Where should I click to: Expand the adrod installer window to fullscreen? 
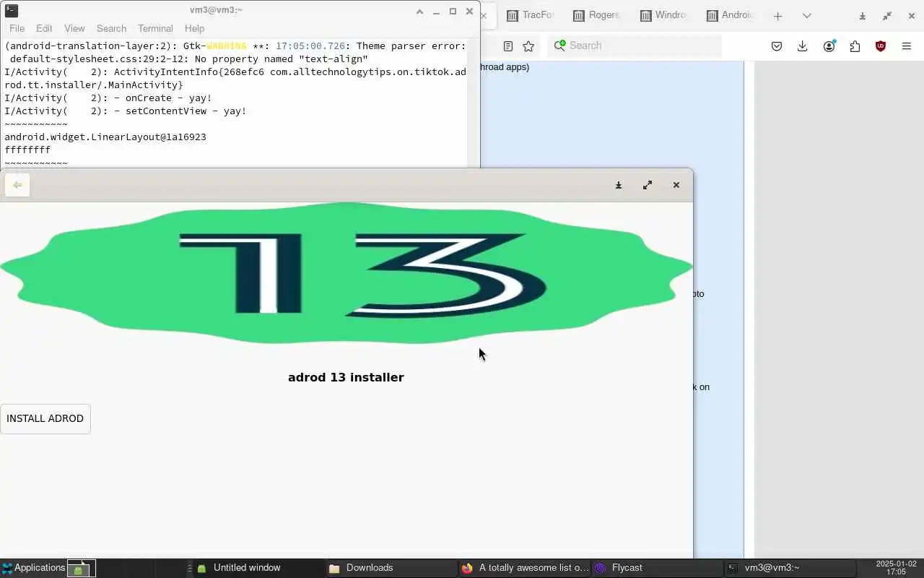tap(648, 185)
